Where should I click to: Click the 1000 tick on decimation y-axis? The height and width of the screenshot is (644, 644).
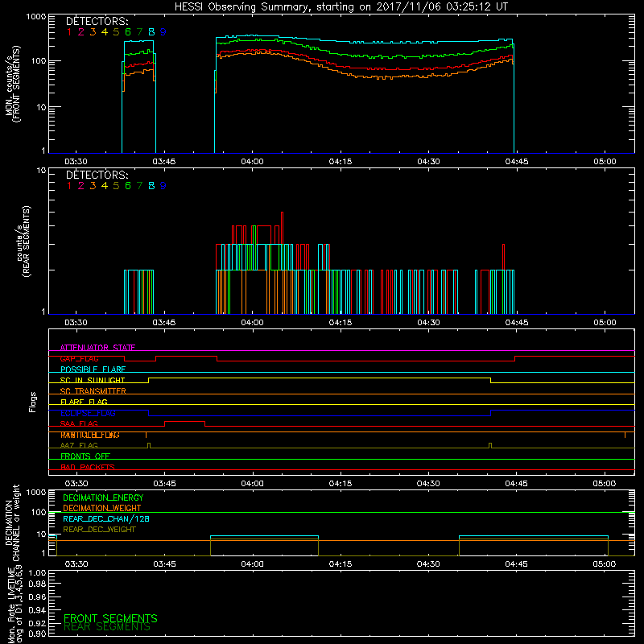35,492
